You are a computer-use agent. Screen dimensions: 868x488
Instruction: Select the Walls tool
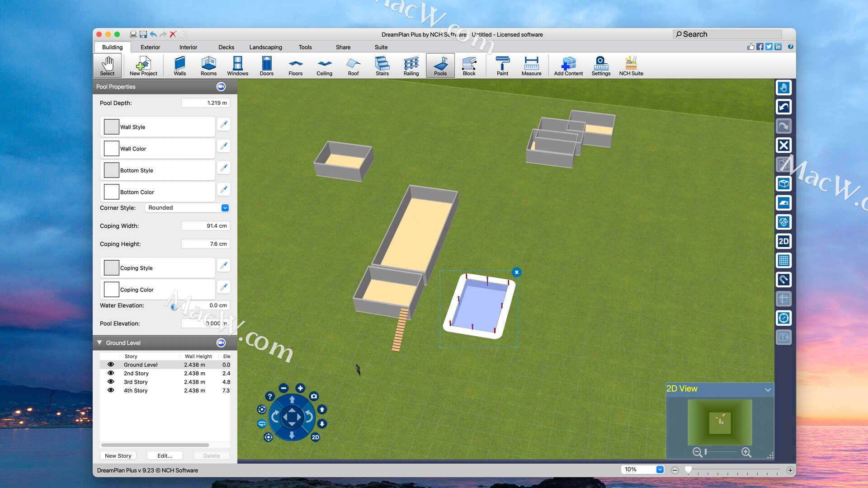179,66
